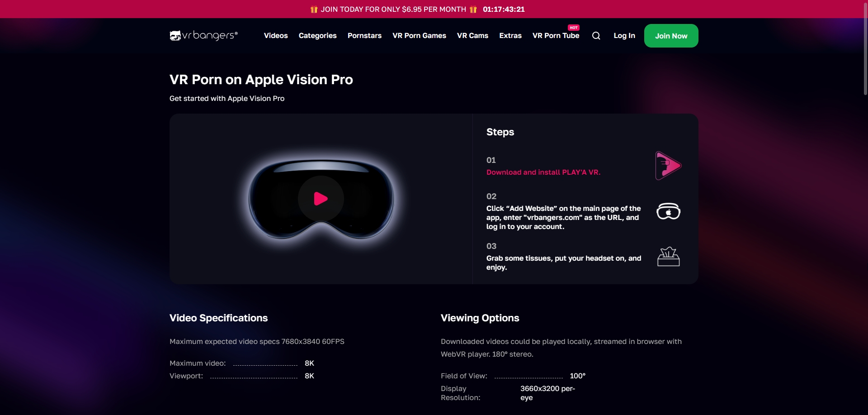Click the search magnifier icon
This screenshot has width=868, height=415.
coord(596,35)
